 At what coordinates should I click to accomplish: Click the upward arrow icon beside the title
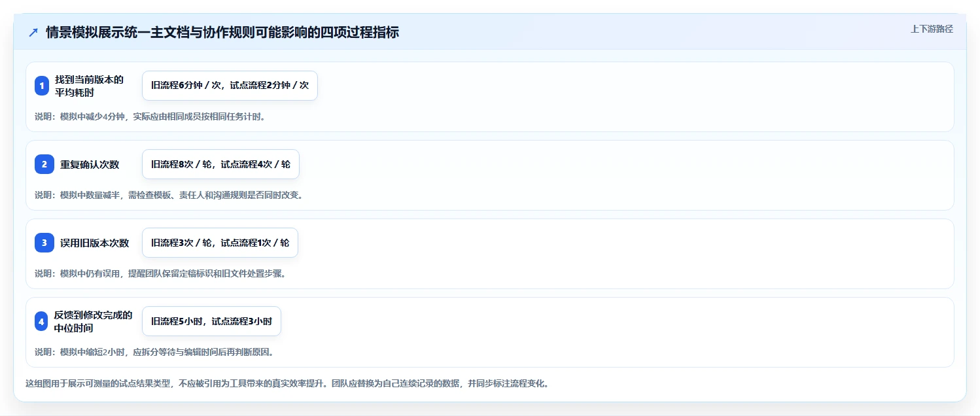[x=33, y=32]
